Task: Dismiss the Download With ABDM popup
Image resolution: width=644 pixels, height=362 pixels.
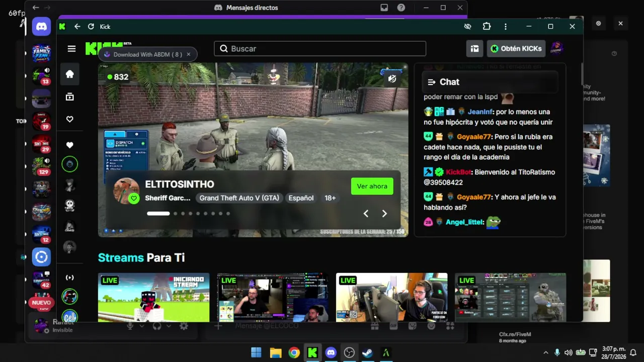Action: 189,54
